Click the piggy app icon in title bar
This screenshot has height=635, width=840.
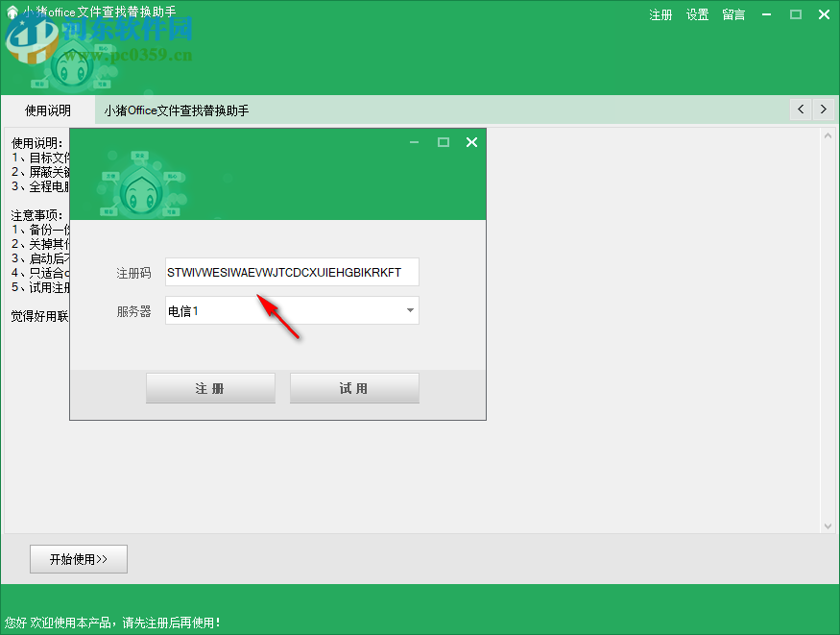(x=12, y=13)
